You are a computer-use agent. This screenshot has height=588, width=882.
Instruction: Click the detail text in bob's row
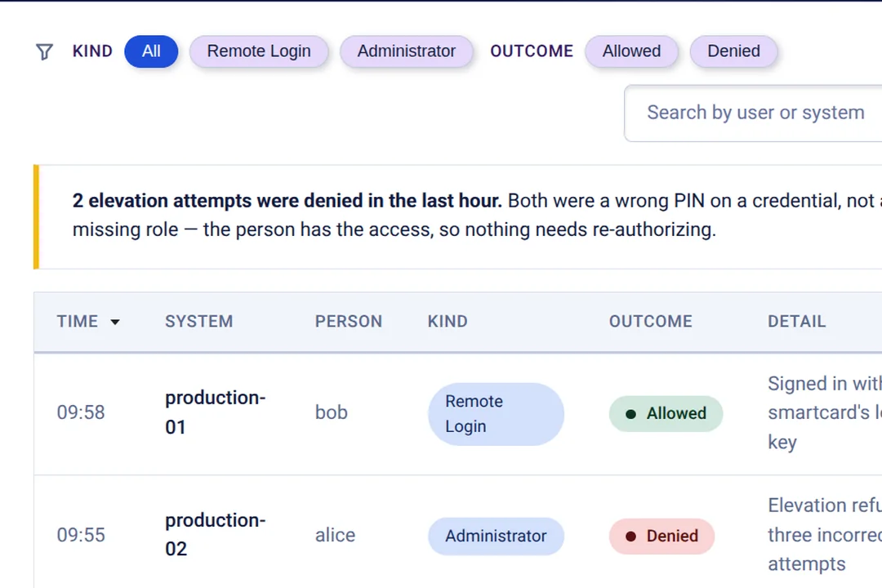click(x=825, y=413)
